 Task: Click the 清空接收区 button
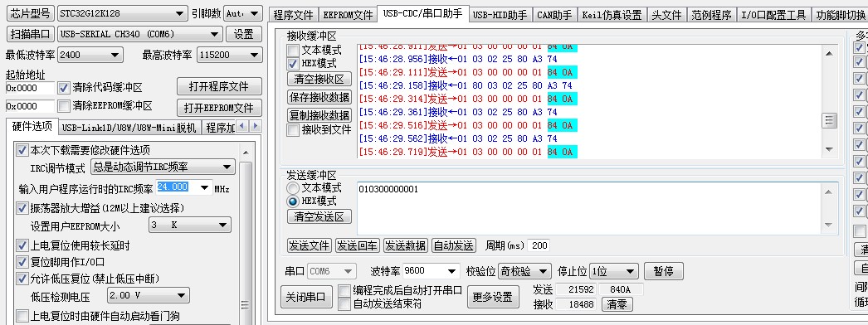tap(319, 79)
